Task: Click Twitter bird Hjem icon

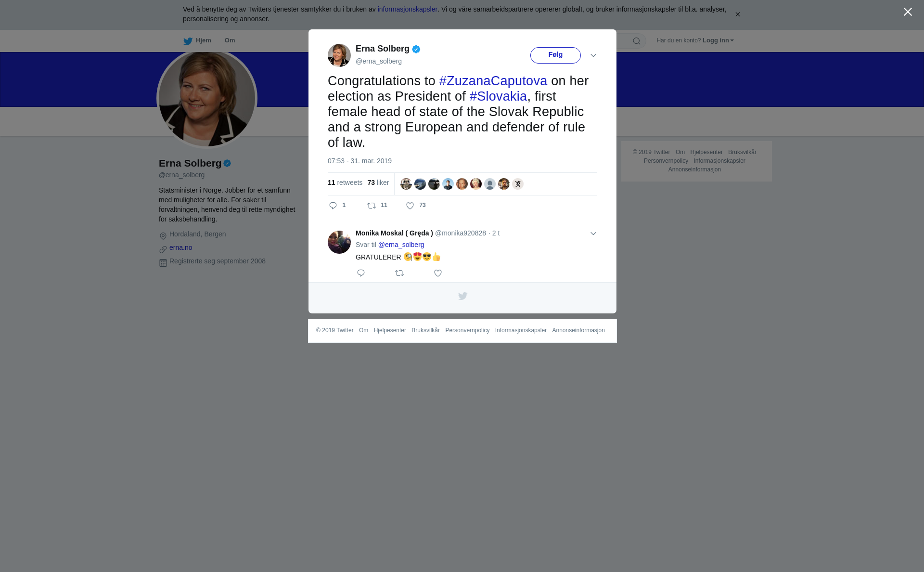Action: pyautogui.click(x=188, y=41)
